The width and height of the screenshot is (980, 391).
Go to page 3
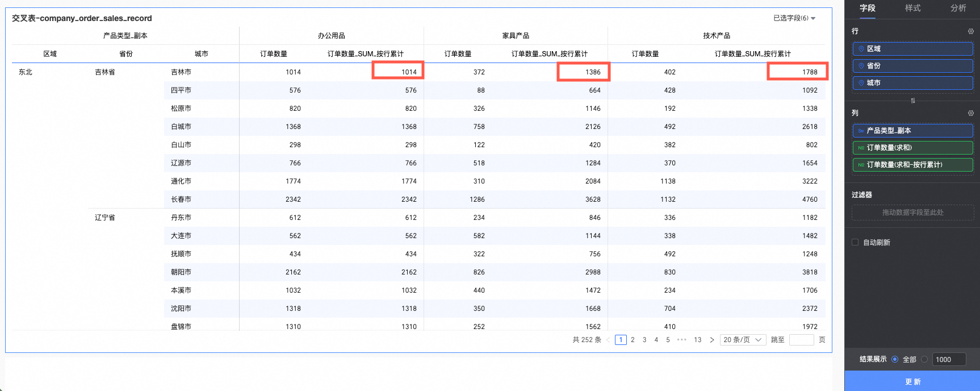click(x=644, y=340)
